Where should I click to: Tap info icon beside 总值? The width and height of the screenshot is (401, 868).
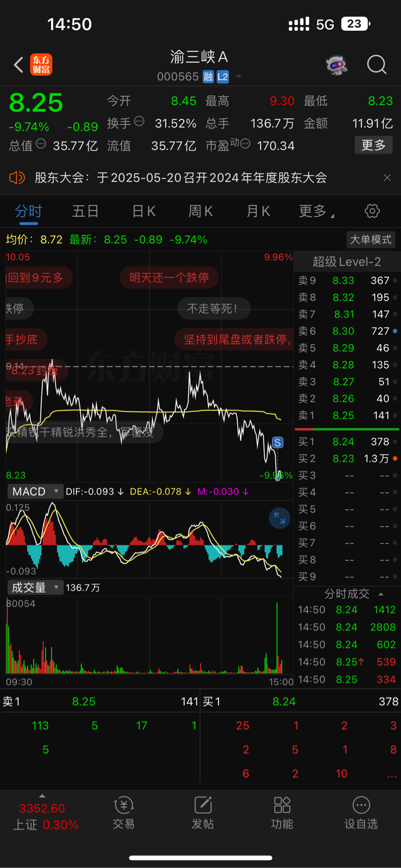click(x=41, y=144)
